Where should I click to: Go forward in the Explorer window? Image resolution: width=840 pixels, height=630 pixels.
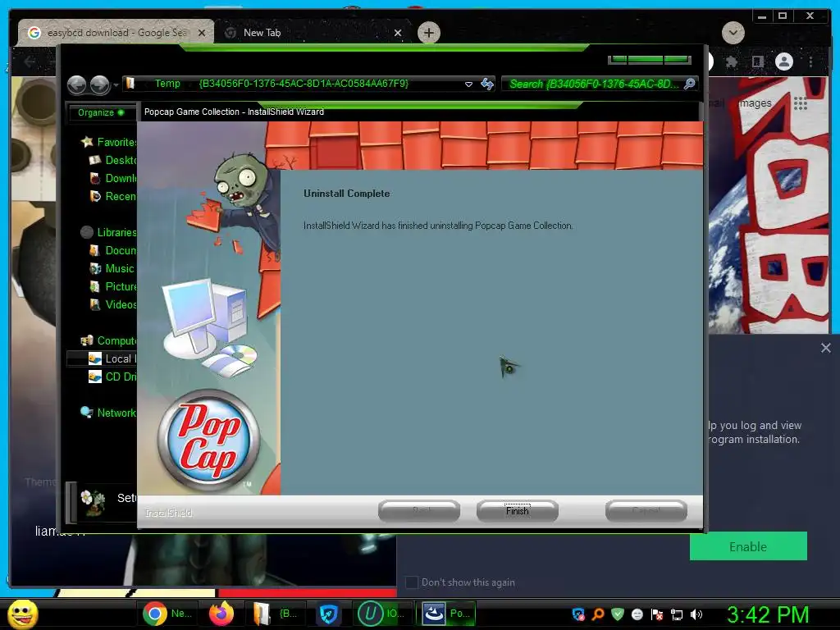[99, 84]
